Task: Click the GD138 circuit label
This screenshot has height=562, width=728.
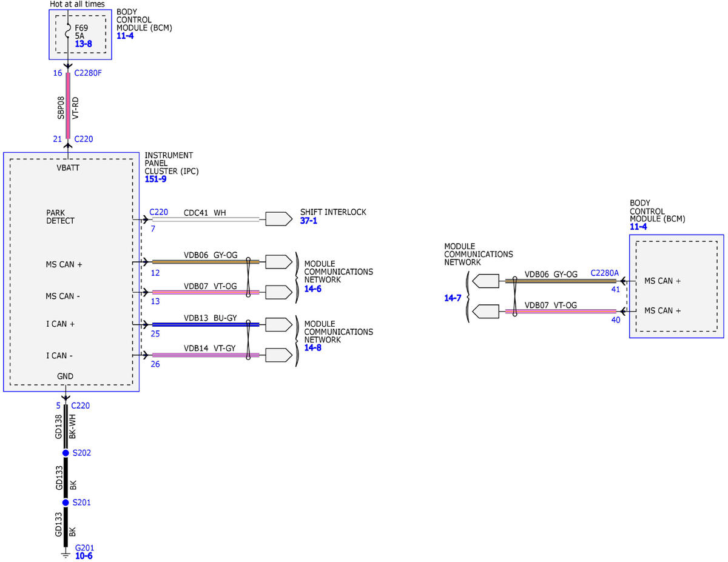Action: pyautogui.click(x=59, y=427)
